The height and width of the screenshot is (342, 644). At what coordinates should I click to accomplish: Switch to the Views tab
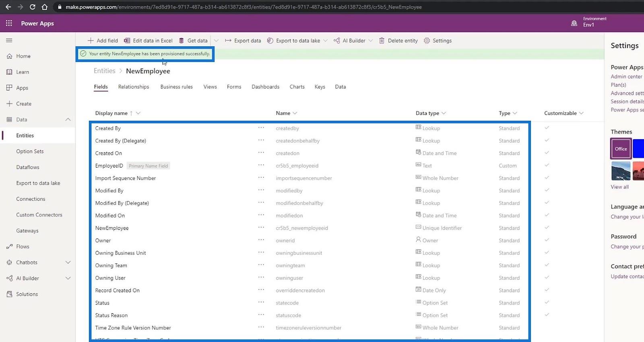210,87
